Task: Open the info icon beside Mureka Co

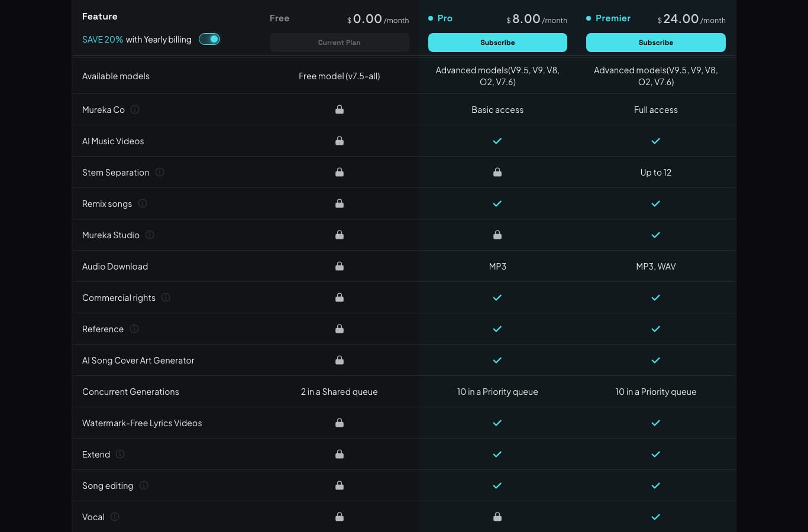Action: [135, 109]
